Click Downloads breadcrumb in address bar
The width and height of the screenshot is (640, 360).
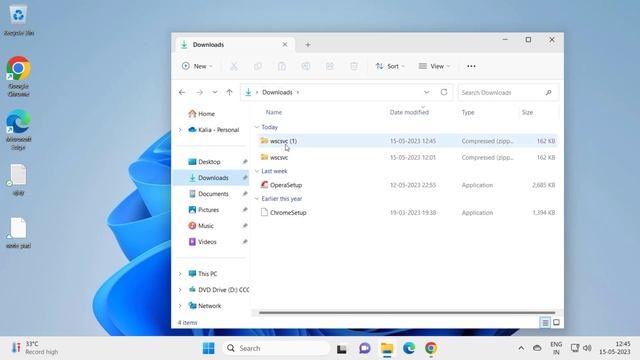pos(277,93)
